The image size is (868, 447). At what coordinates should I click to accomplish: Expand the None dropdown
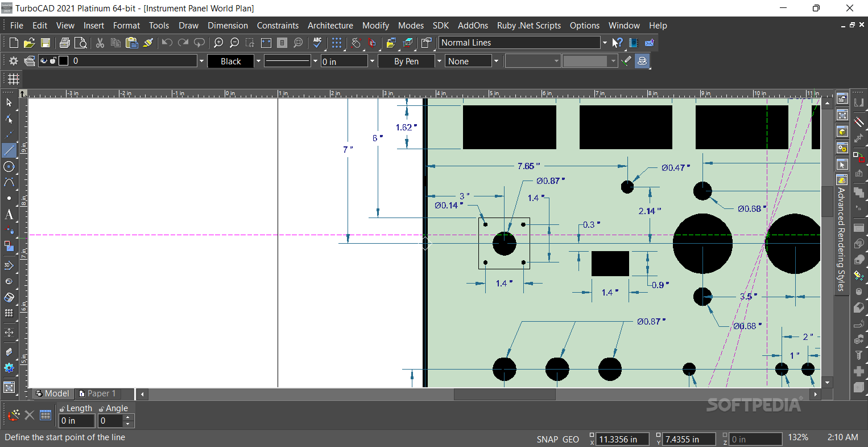tap(495, 61)
